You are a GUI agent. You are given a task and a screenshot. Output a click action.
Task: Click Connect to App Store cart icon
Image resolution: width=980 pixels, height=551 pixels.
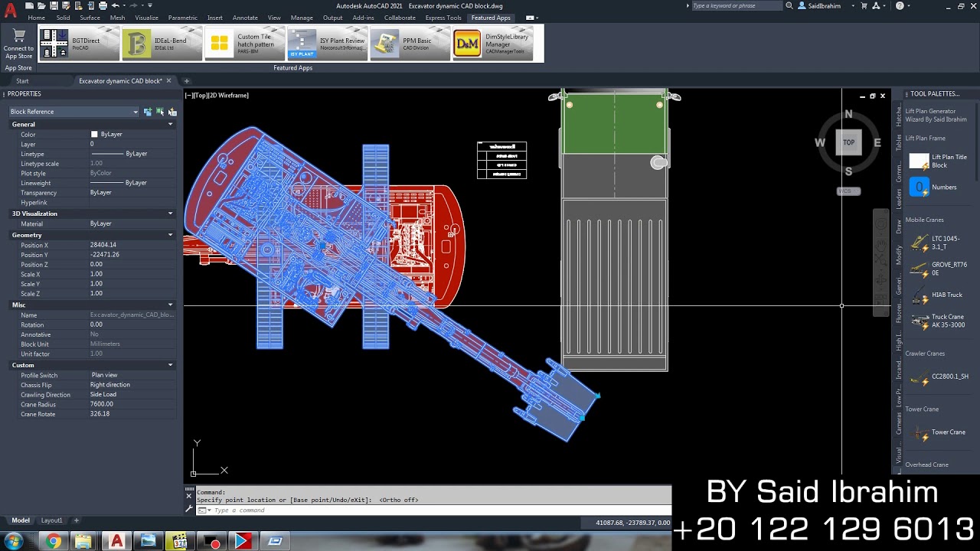click(18, 36)
